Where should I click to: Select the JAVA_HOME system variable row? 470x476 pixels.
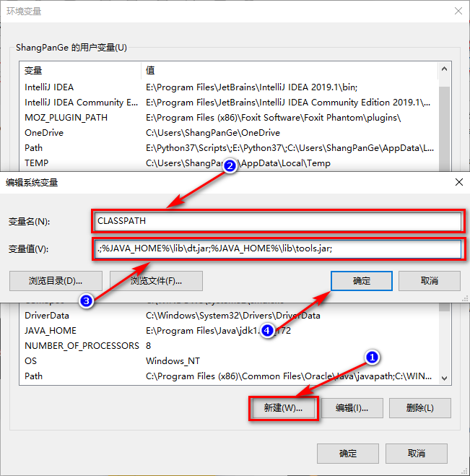(229, 331)
